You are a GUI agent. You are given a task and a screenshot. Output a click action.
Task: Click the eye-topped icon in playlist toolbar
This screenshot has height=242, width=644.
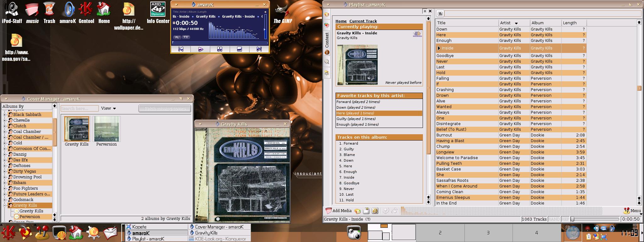[x=366, y=211]
